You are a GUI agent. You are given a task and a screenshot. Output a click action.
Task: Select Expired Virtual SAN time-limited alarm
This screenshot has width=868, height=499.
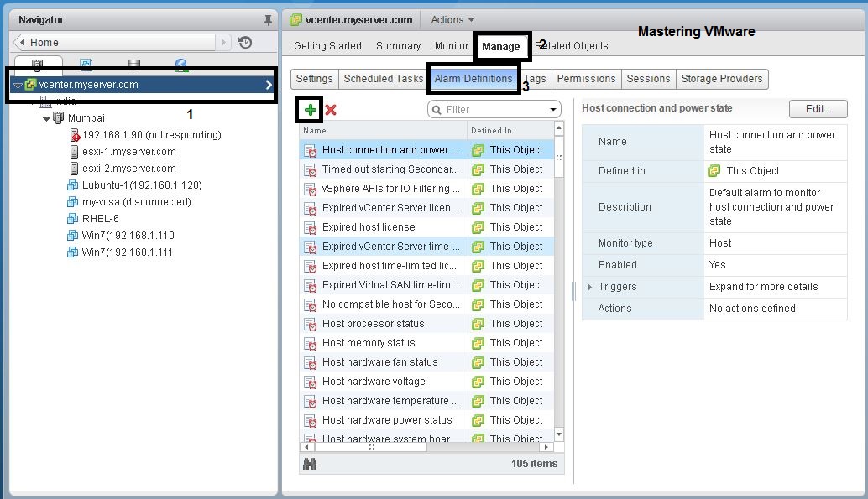click(x=426, y=285)
